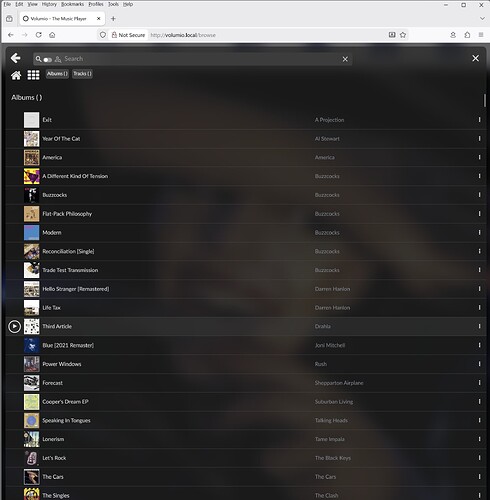490x500 pixels.
Task: Open options menu for Modern album
Action: point(479,232)
